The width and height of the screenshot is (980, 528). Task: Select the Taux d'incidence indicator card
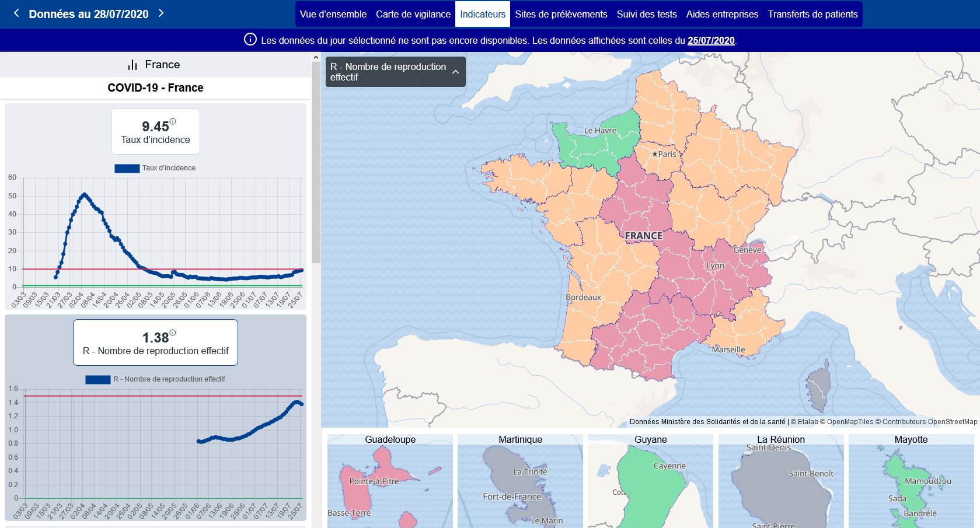[x=155, y=132]
